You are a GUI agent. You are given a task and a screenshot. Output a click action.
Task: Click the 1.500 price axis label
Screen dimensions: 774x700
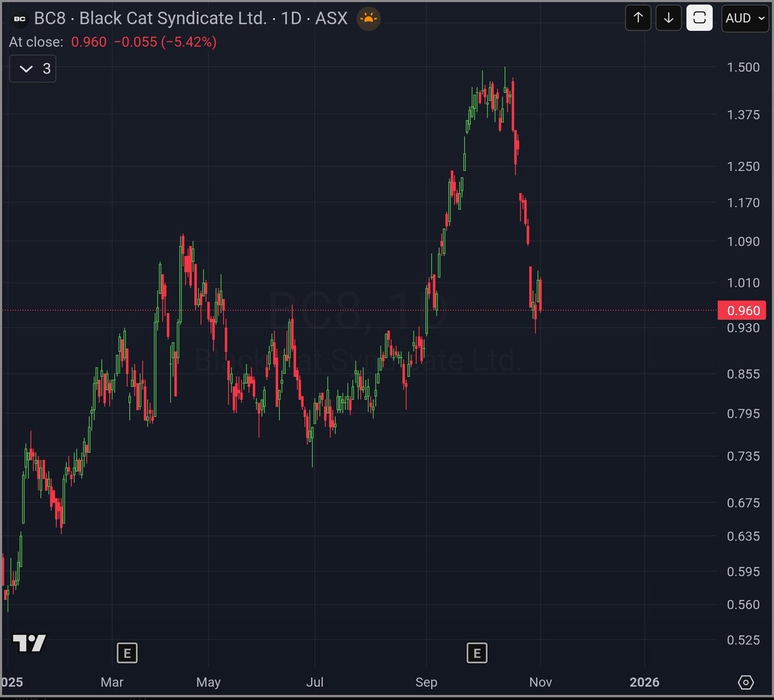pyautogui.click(x=743, y=68)
